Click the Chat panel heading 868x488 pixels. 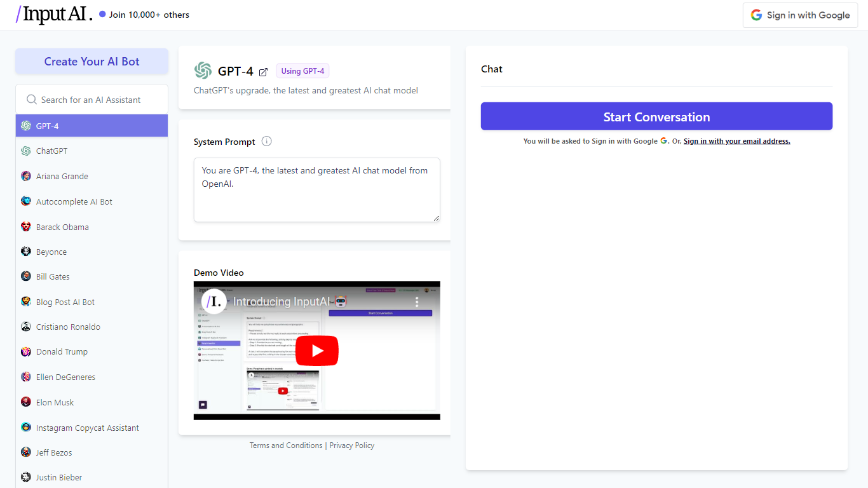pyautogui.click(x=492, y=69)
